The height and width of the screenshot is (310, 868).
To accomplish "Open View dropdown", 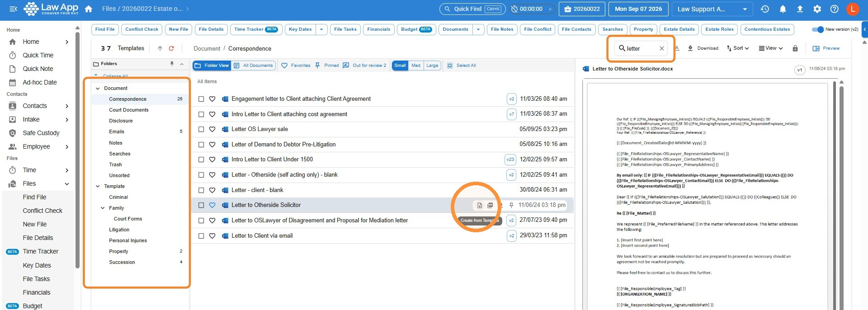I will (x=771, y=48).
